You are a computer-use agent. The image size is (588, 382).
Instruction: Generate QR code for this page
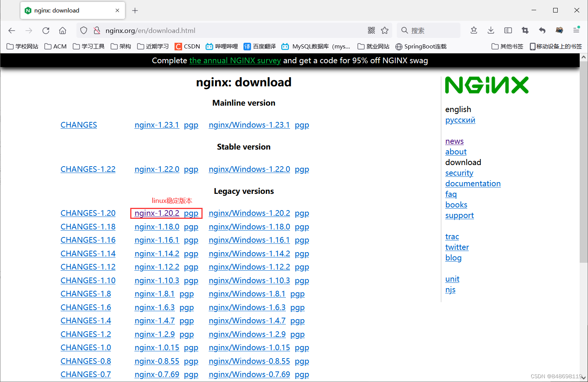coord(371,30)
